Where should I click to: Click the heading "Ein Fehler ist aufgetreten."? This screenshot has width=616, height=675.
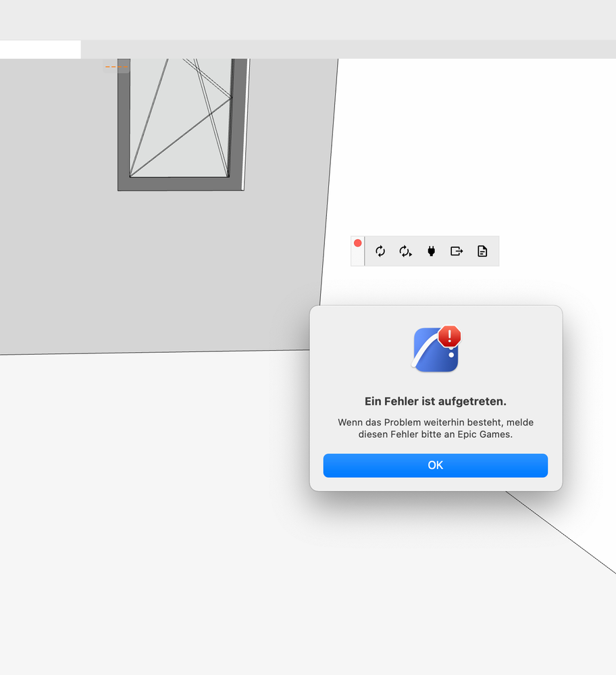435,401
